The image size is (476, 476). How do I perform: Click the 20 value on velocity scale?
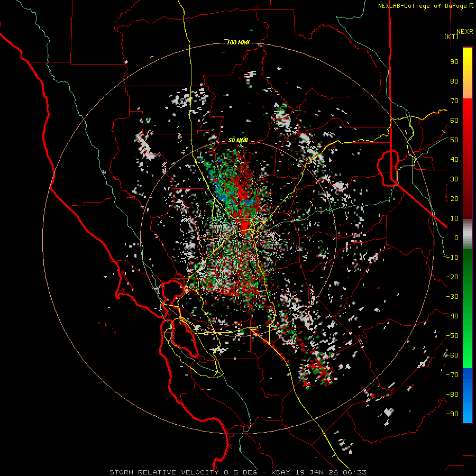coord(454,198)
